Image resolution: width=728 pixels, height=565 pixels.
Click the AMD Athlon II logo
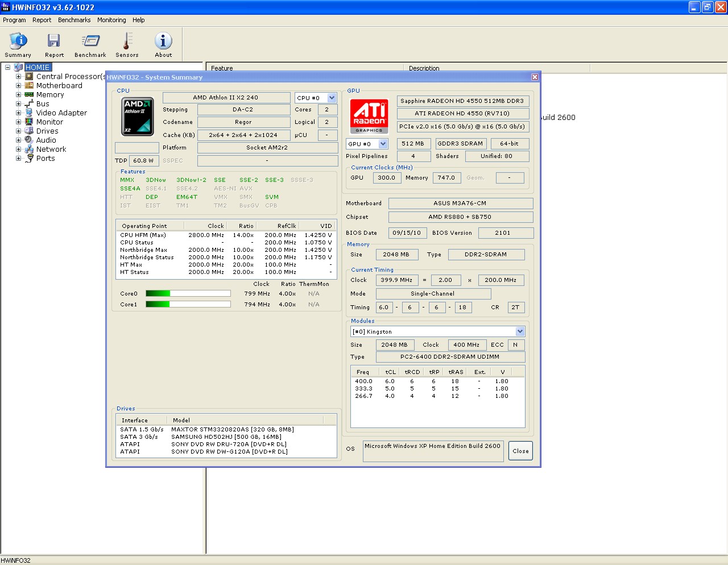tap(138, 117)
